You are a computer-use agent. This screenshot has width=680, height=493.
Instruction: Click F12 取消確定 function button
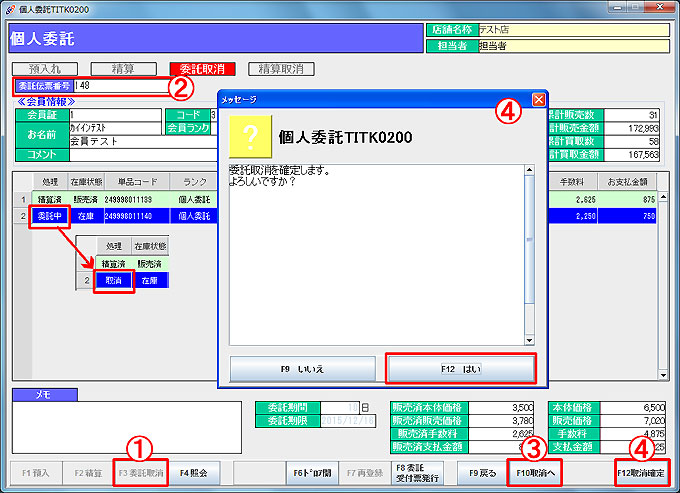tap(641, 473)
